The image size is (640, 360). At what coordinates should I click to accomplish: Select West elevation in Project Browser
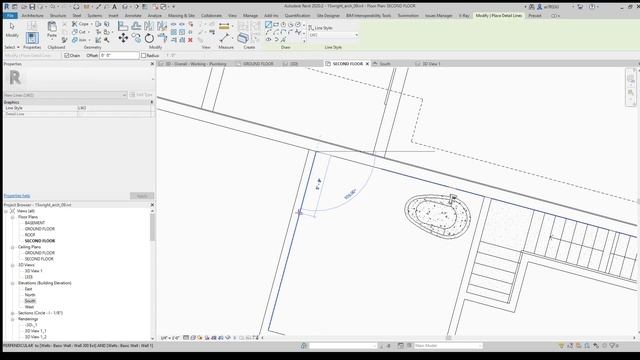pos(29,307)
